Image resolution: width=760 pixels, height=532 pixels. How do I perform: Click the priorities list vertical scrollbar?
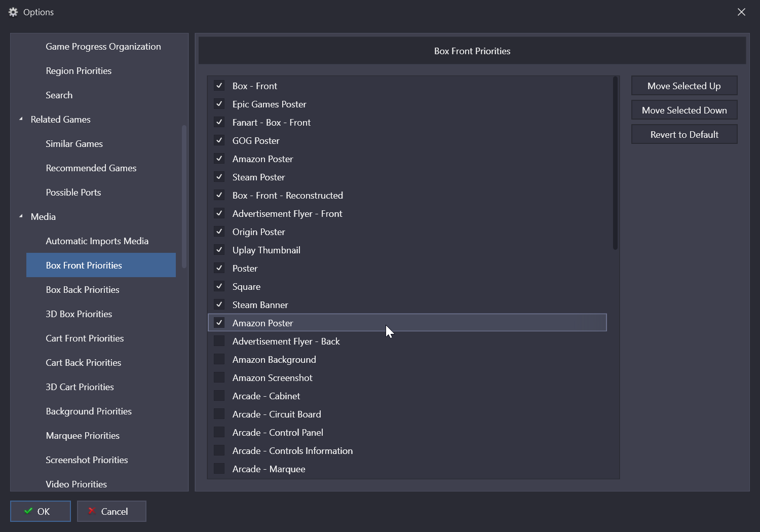click(615, 163)
